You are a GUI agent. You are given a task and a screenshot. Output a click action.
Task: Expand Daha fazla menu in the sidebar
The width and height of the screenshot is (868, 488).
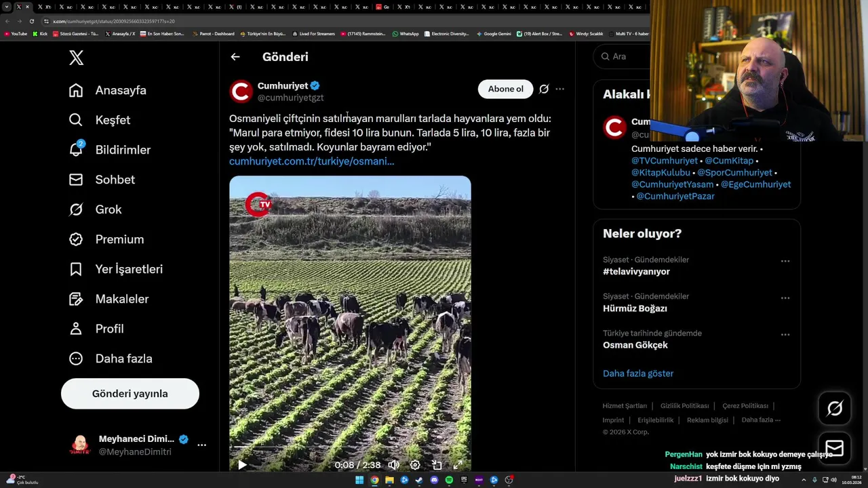pos(111,359)
